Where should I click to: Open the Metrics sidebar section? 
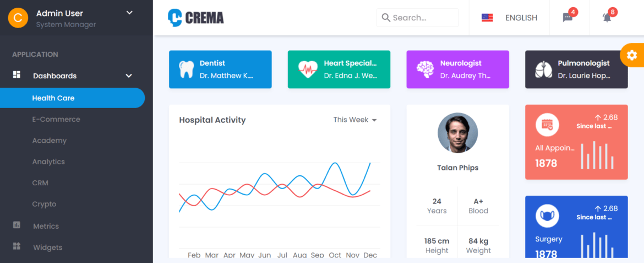coord(46,226)
